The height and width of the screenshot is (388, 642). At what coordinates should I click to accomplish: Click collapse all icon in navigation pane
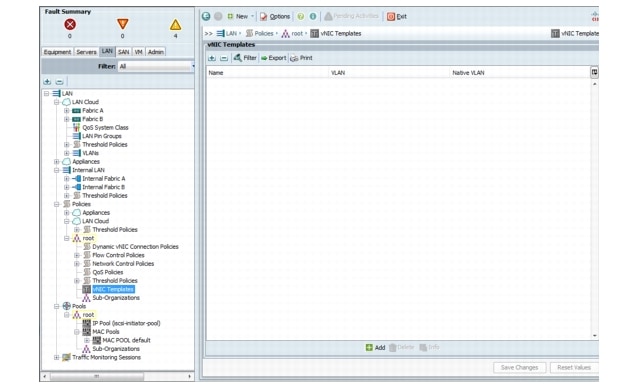(59, 81)
